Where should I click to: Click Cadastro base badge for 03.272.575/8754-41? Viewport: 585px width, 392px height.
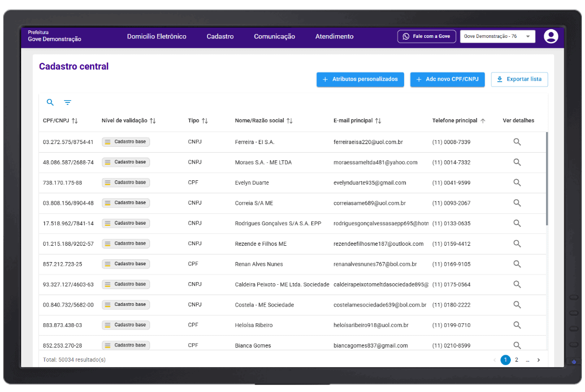click(x=126, y=142)
